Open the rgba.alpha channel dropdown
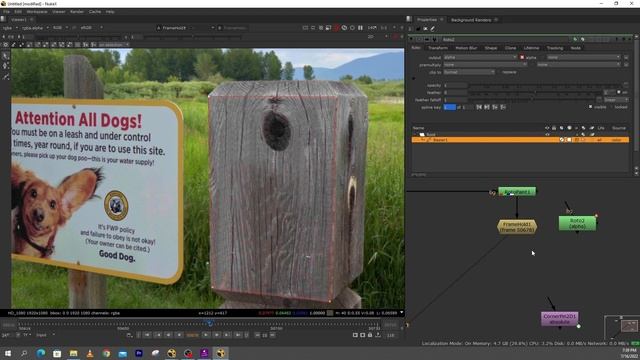Screen dimensions: 640x360 coord(35,28)
